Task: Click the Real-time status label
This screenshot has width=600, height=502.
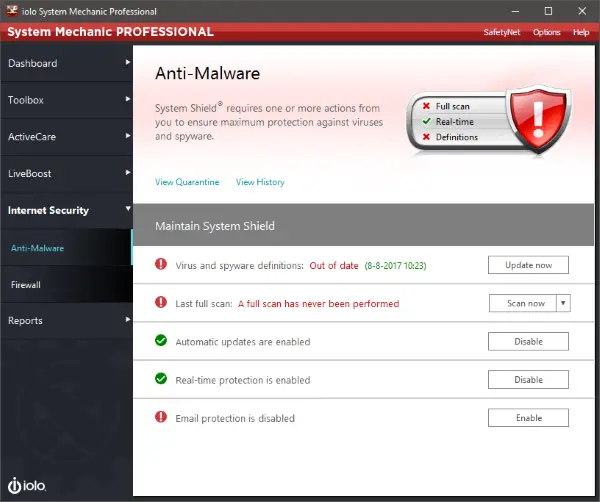Action: [455, 121]
